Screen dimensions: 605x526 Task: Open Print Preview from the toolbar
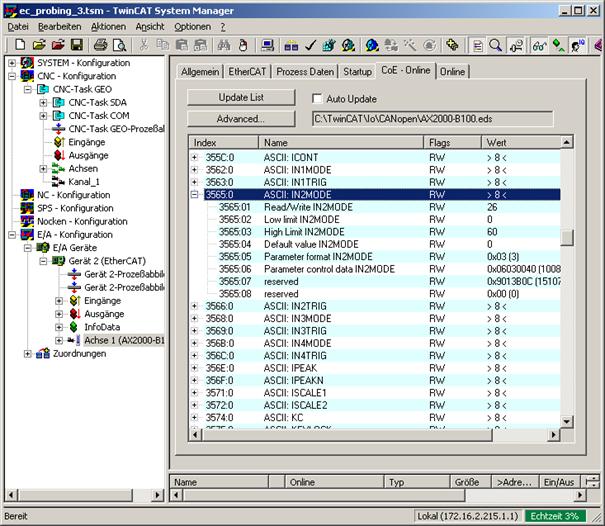[x=120, y=45]
